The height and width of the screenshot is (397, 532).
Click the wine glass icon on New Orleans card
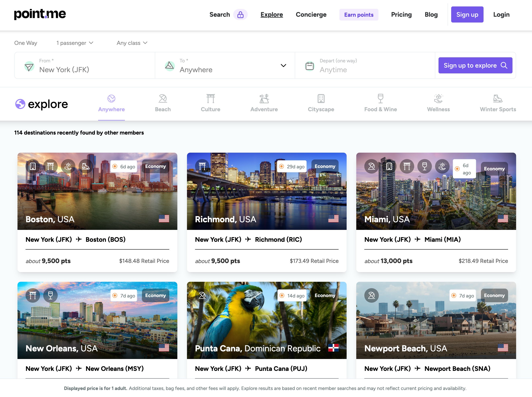click(x=50, y=295)
